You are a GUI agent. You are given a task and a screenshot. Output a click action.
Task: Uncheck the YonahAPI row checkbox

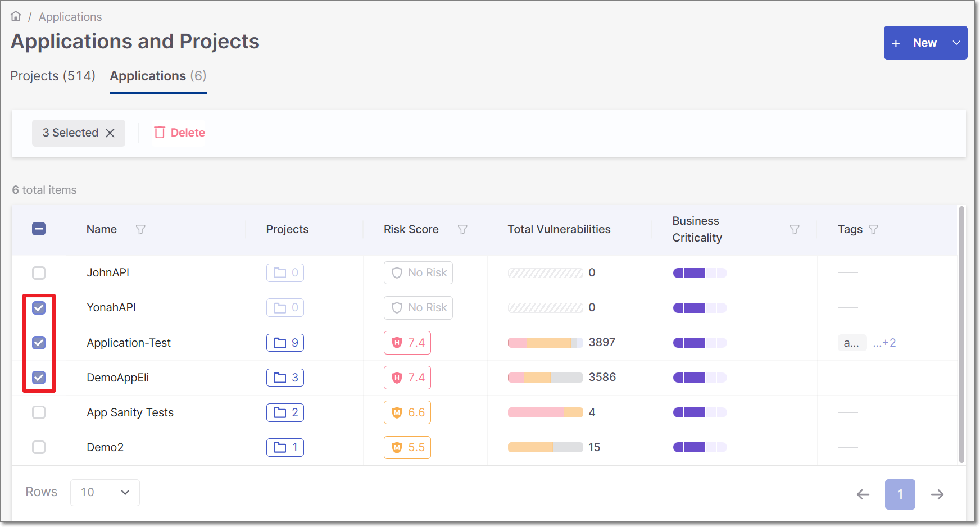point(39,308)
